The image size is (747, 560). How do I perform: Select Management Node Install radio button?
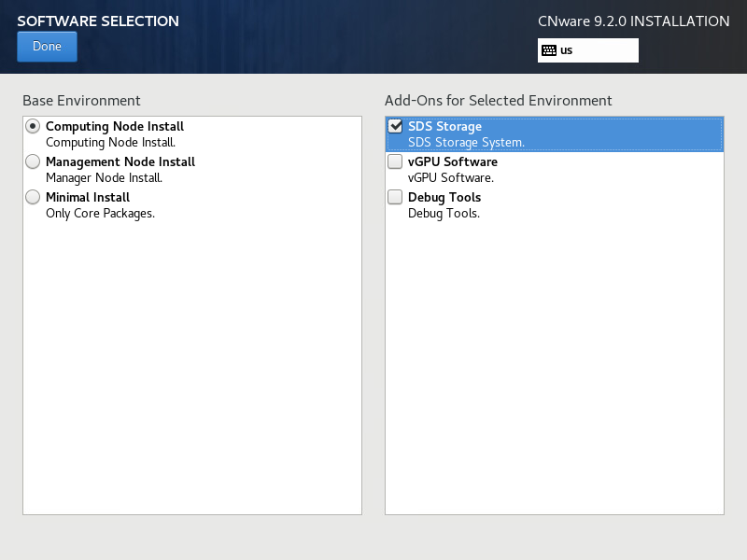[33, 161]
